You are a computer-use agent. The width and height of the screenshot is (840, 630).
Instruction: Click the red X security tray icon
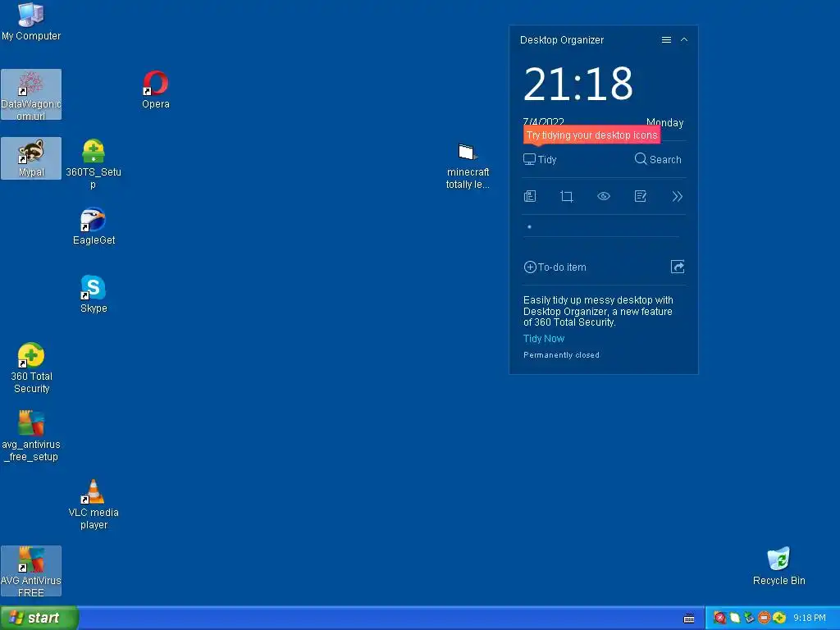click(720, 618)
